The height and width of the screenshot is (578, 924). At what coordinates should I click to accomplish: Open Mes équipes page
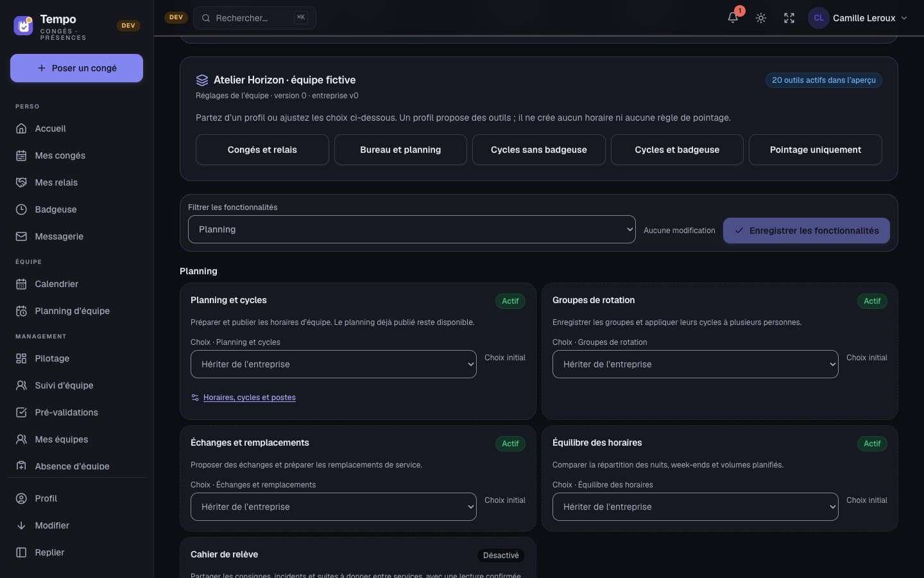(x=76, y=439)
